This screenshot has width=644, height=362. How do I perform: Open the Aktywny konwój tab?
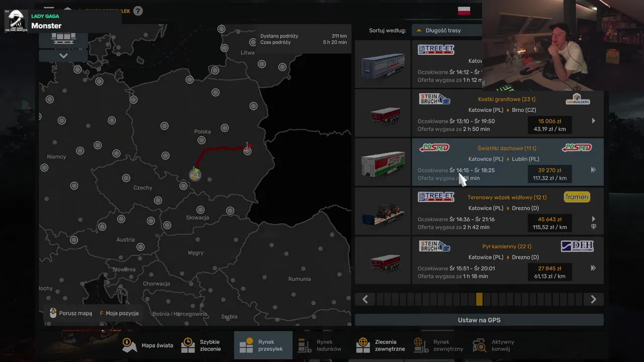(494, 345)
